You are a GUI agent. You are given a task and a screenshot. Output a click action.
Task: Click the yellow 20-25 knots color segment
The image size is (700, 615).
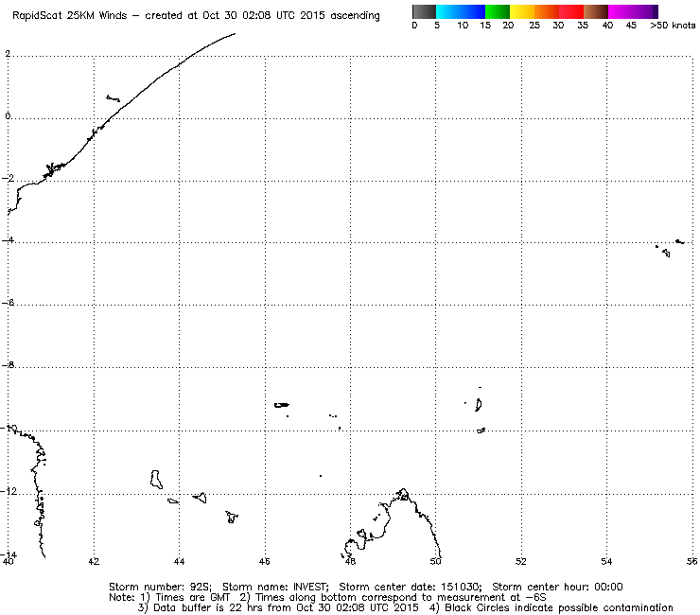[x=522, y=11]
